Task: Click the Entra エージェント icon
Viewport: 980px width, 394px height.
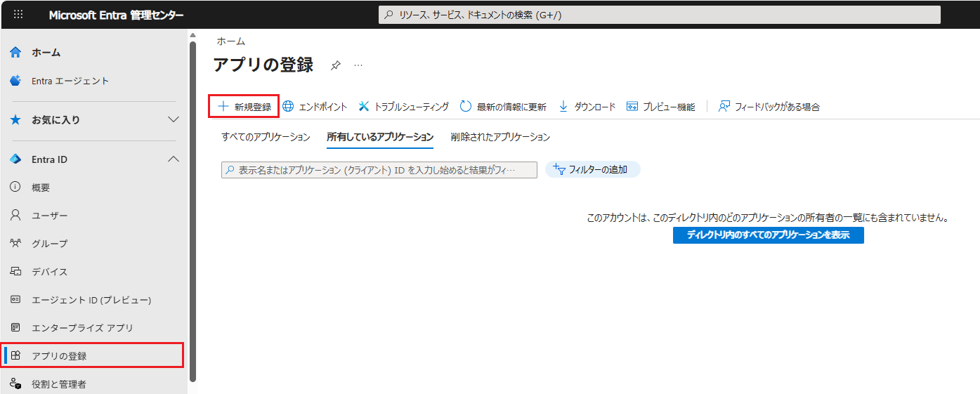Action: (15, 81)
